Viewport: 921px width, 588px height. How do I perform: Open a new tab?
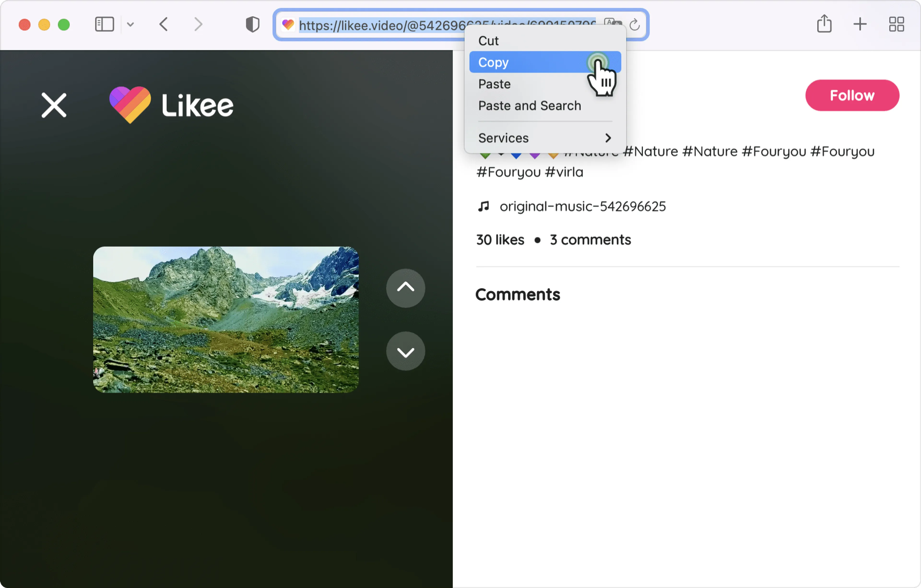click(x=860, y=24)
